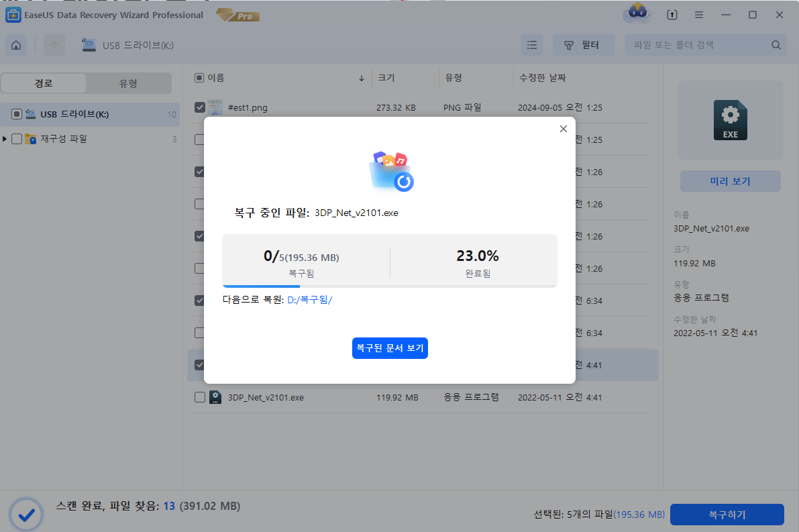Open the robot assistant icon in title bar
This screenshot has width=799, height=532.
(x=637, y=13)
